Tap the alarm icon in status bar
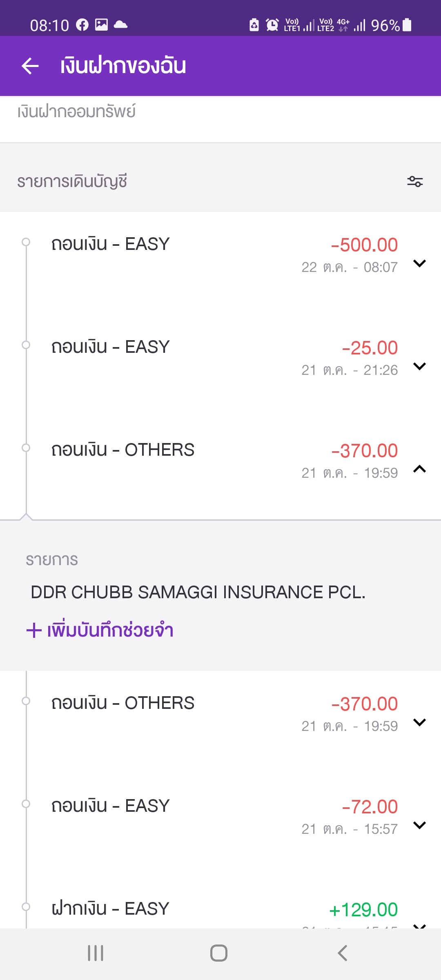Screen dimensions: 441x980 click(x=272, y=25)
